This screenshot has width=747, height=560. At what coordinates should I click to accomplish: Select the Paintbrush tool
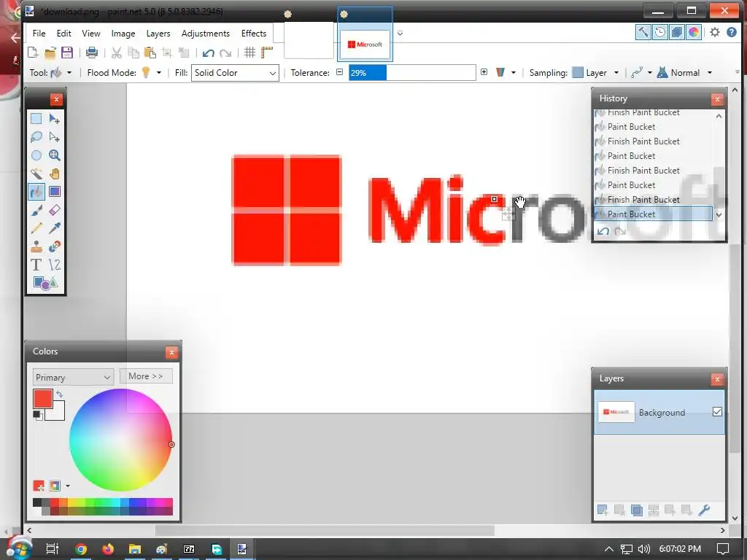[x=36, y=210]
